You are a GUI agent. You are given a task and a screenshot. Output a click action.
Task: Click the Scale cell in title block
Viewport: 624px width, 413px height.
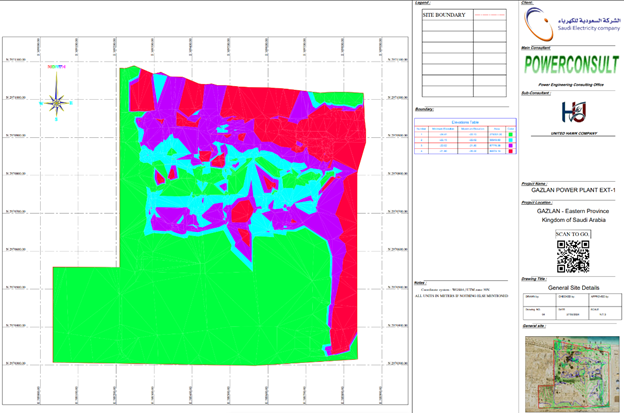point(605,312)
